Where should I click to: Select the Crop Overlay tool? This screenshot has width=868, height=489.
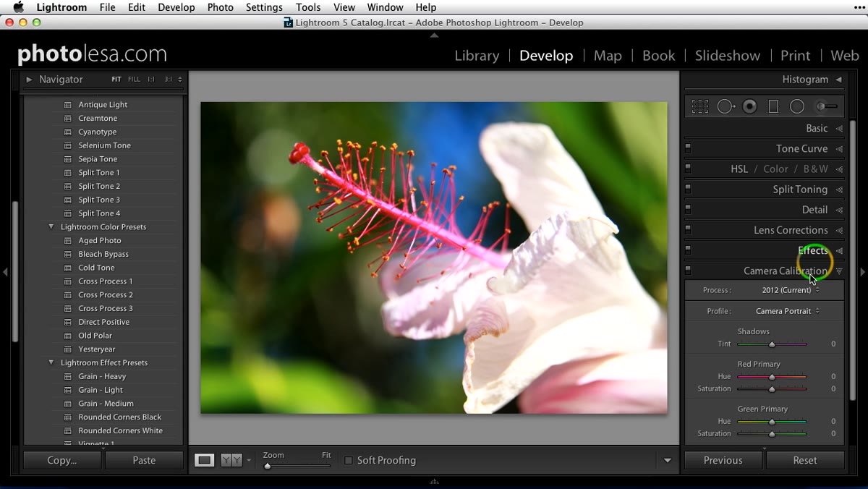tap(699, 106)
